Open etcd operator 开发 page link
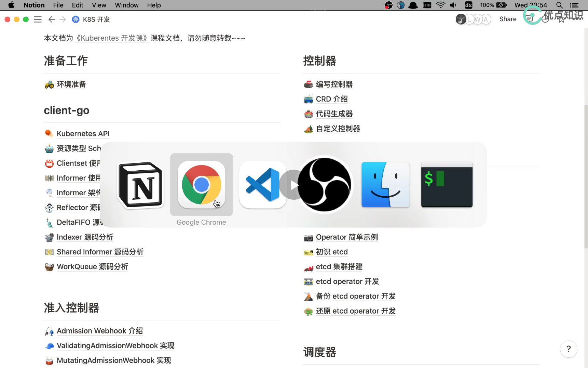 pos(347,281)
